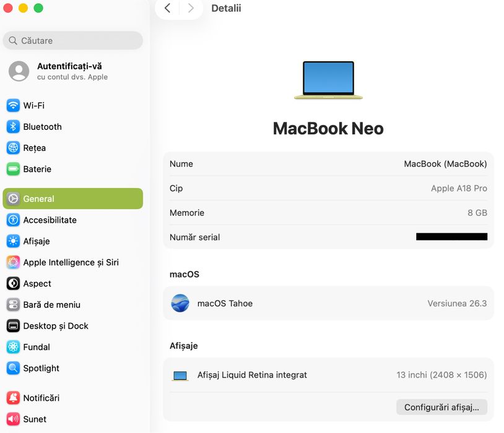
Task: Click the Detalii page title
Action: click(226, 8)
